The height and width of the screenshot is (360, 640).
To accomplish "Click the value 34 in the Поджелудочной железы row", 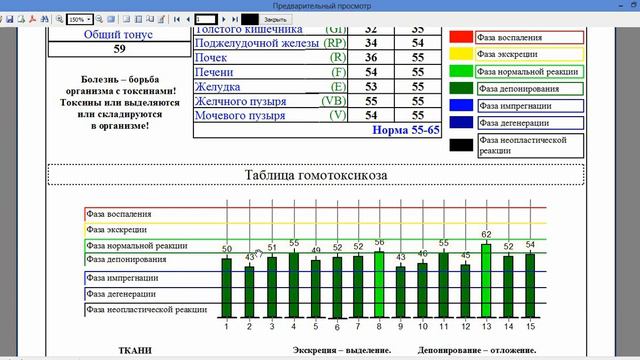I will pyautogui.click(x=371, y=43).
